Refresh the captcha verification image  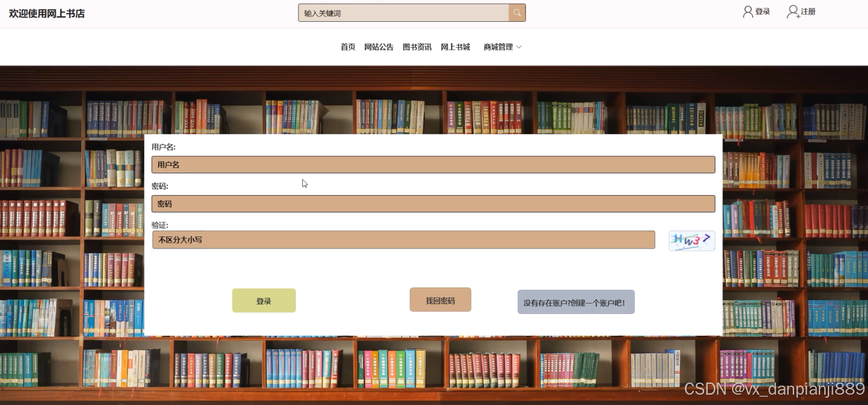[x=692, y=241]
